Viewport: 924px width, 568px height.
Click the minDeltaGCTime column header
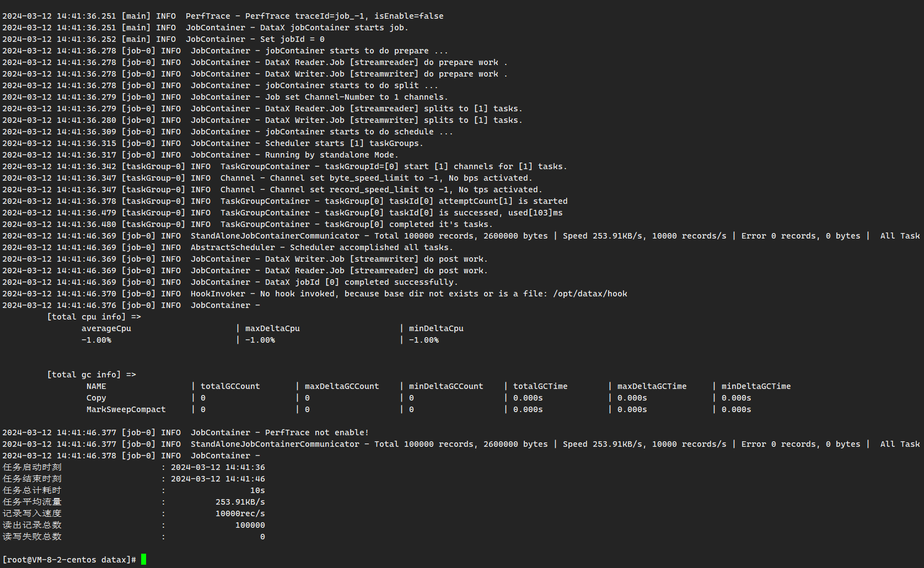tap(756, 386)
